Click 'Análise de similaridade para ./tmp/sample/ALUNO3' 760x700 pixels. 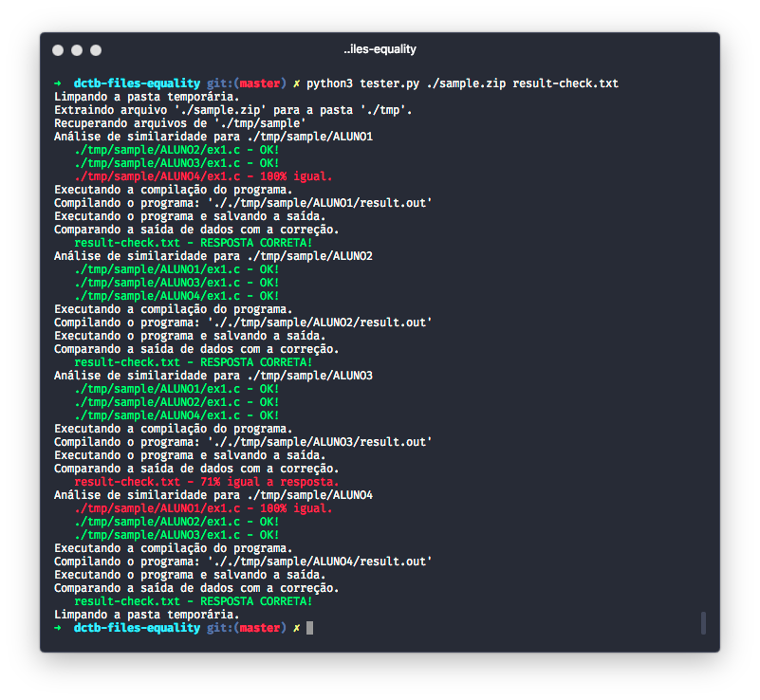(x=213, y=376)
